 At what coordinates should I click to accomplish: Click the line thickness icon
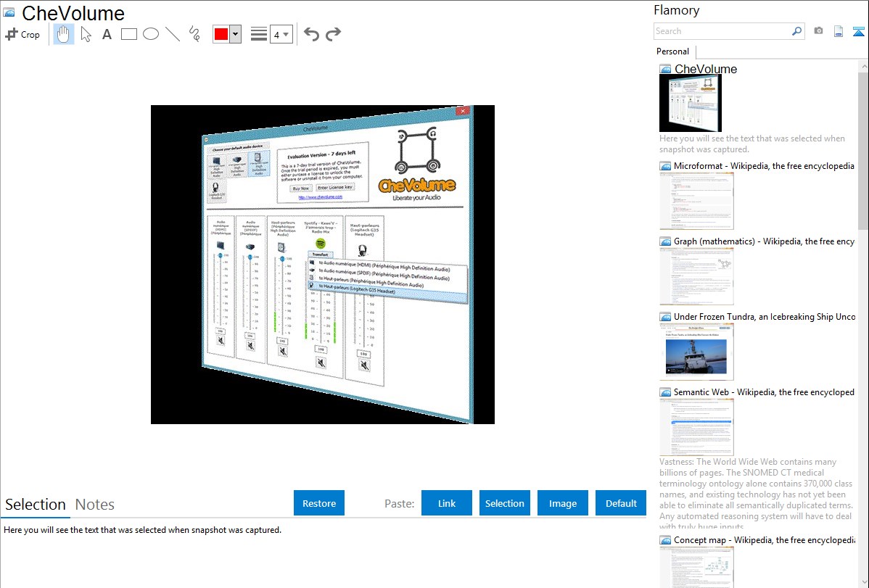coord(259,34)
